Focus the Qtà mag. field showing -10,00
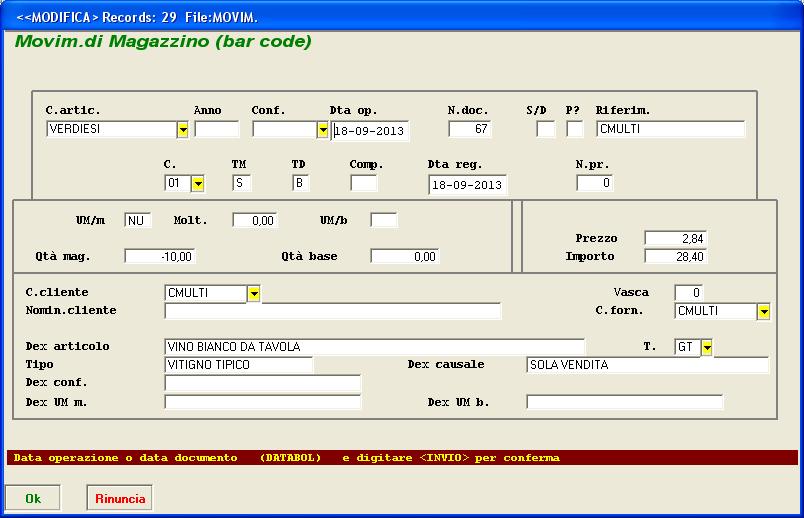 pyautogui.click(x=160, y=256)
